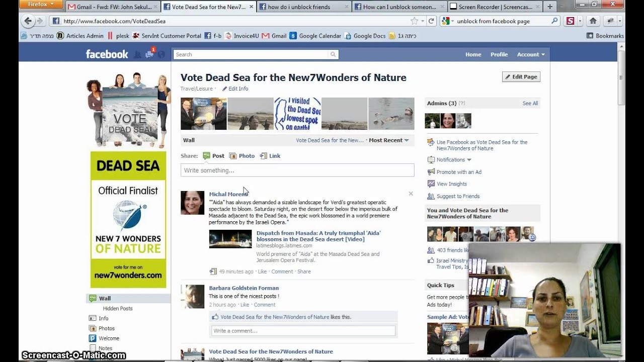Click the Share link on Aida post
The image size is (644, 362).
point(304,271)
